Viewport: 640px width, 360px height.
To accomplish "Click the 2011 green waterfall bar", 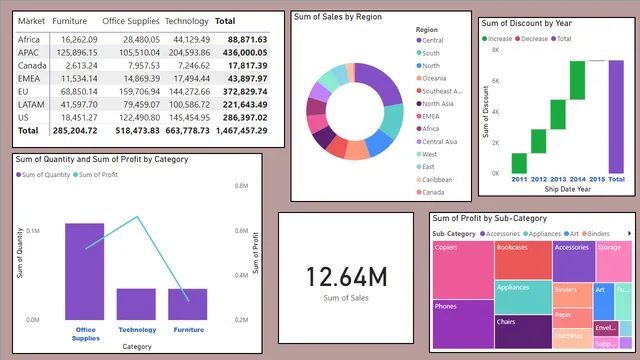I will 519,163.
